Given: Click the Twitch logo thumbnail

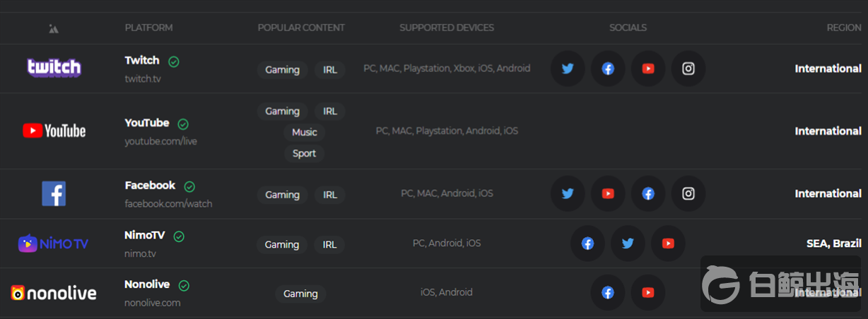Looking at the screenshot, I should [x=54, y=68].
